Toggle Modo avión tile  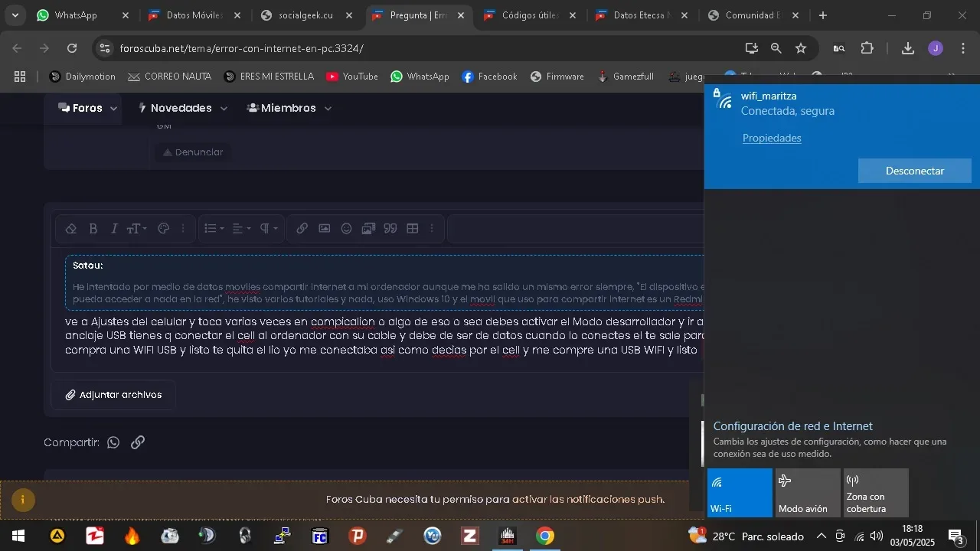[808, 493]
